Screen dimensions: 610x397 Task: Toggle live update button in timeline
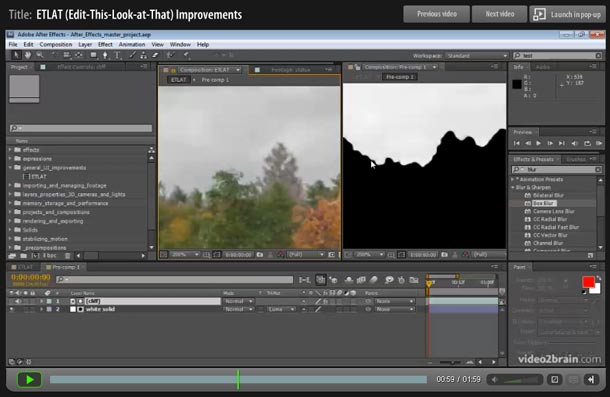pos(321,279)
